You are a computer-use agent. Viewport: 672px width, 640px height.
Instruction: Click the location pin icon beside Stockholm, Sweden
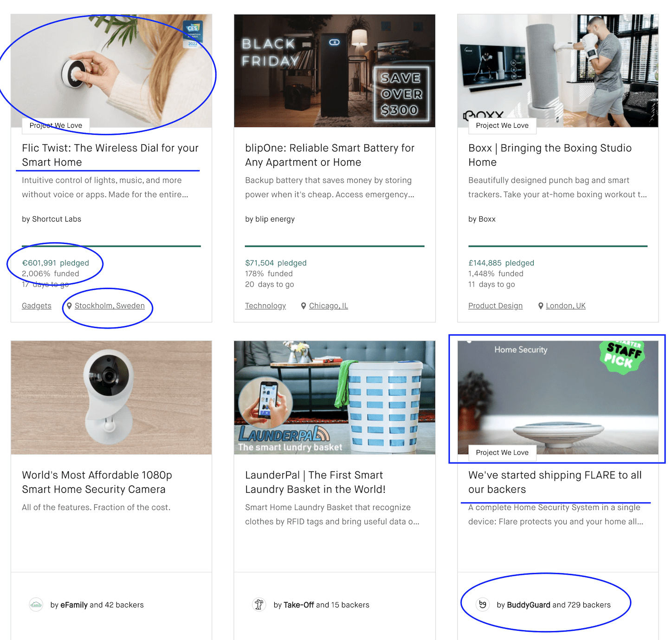click(x=69, y=306)
